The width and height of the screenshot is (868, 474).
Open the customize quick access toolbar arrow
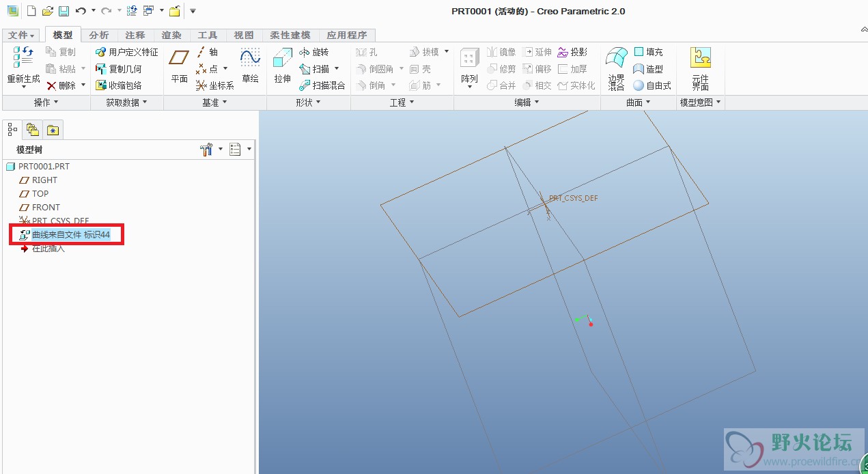click(193, 11)
